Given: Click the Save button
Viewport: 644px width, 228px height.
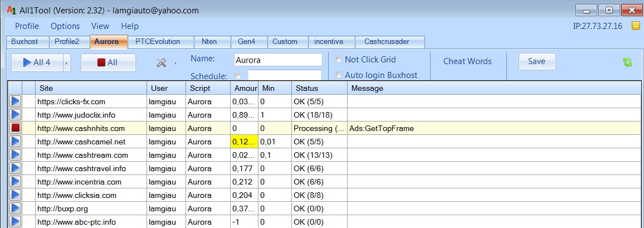Looking at the screenshot, I should (x=536, y=61).
